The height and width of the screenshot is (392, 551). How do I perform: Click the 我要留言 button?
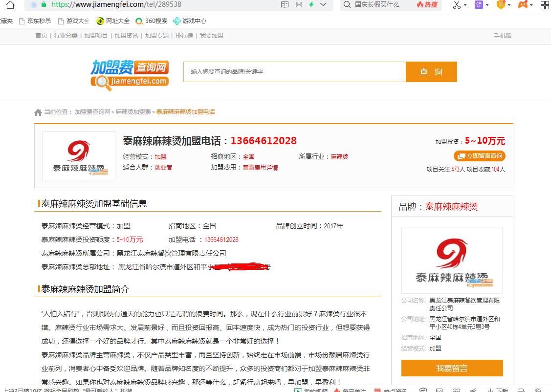(452, 368)
